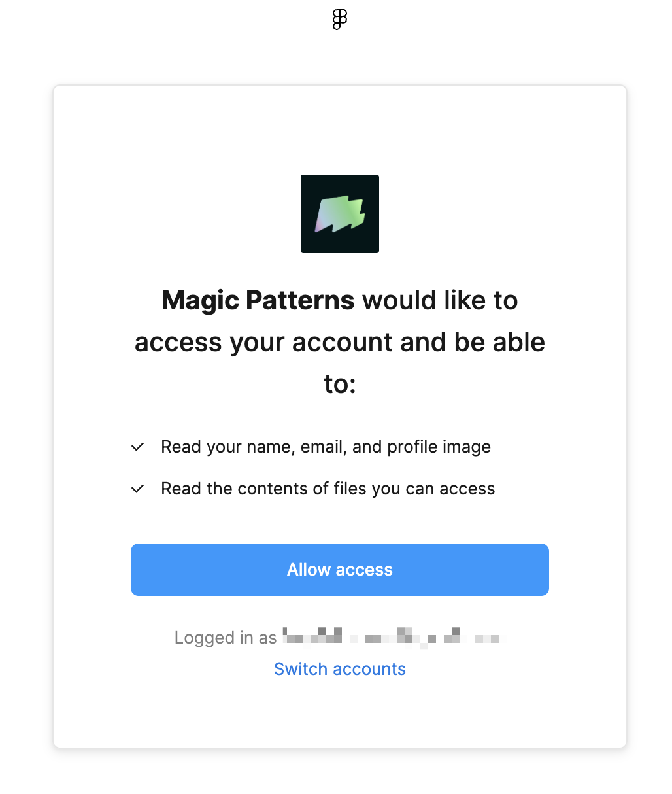
Task: Click the words "you can access" in second permission
Action: (433, 489)
